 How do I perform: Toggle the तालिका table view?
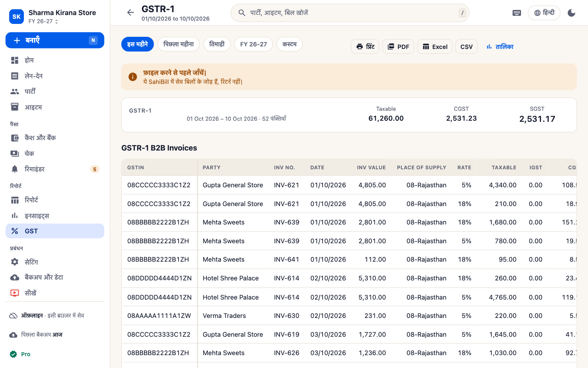tap(500, 47)
